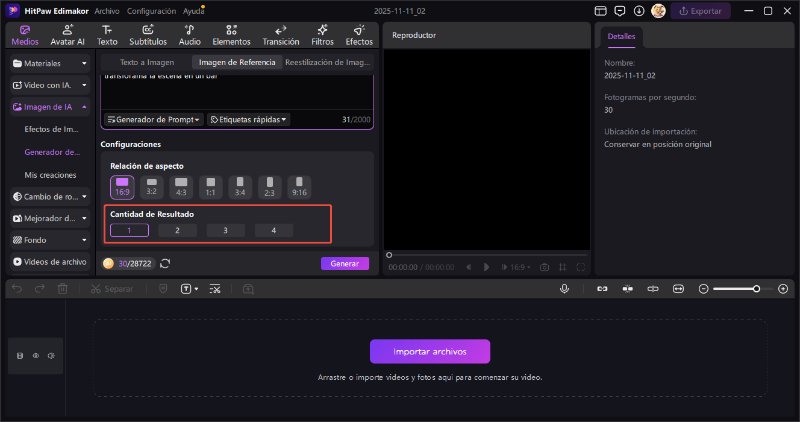Image resolution: width=800 pixels, height=422 pixels.
Task: Click the Generar button
Action: pyautogui.click(x=344, y=263)
